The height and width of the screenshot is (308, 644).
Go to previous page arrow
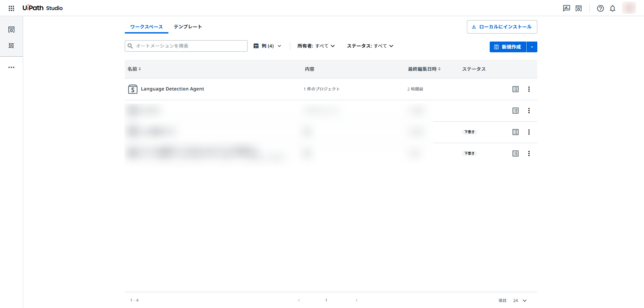(x=299, y=300)
